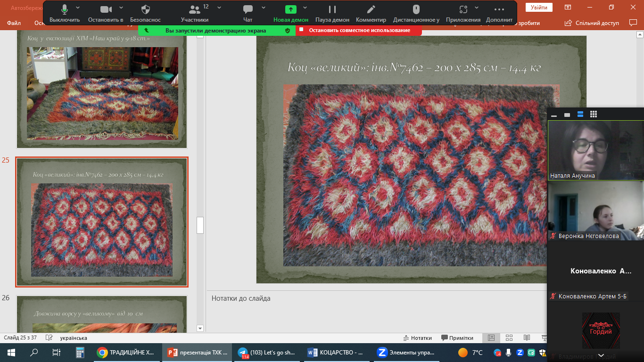Click Спільний доступ share button

[x=592, y=23]
